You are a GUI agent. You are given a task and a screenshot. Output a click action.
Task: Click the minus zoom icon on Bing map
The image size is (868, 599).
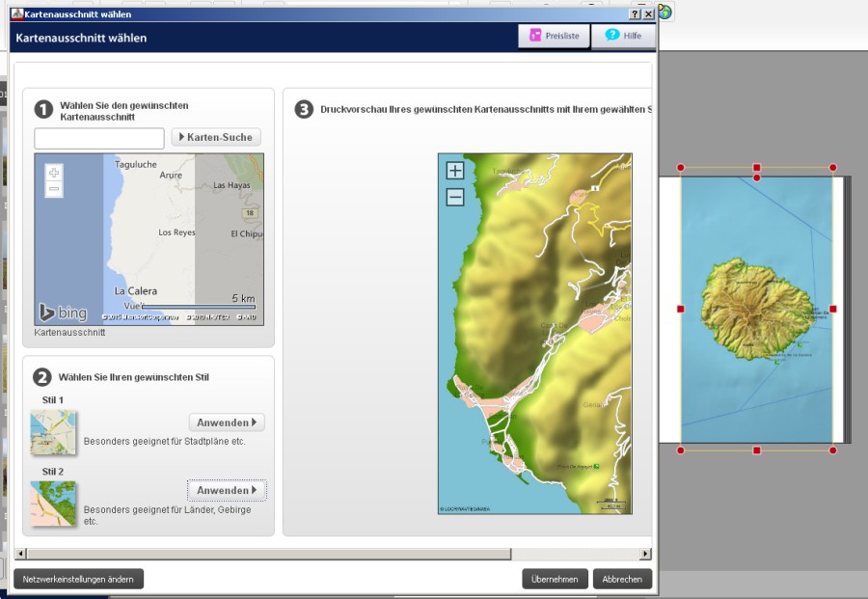(x=54, y=189)
